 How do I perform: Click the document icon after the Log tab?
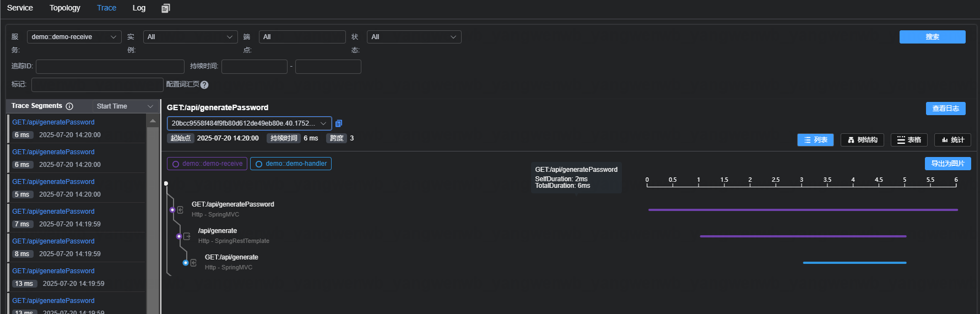(x=165, y=8)
